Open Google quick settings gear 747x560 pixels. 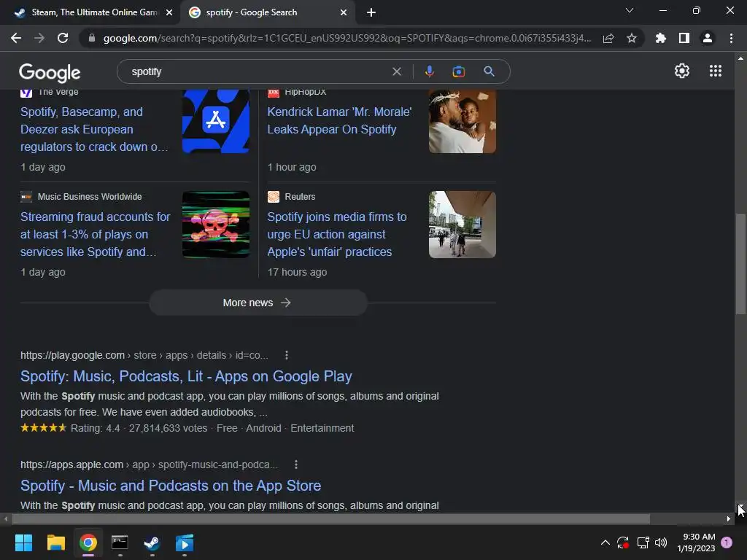pos(682,71)
